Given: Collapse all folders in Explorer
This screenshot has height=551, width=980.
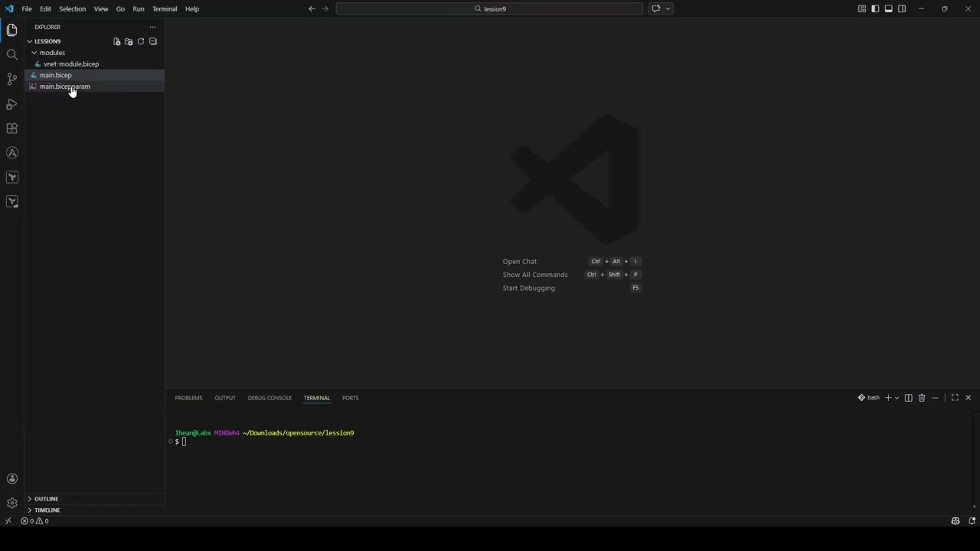Looking at the screenshot, I should (x=152, y=41).
